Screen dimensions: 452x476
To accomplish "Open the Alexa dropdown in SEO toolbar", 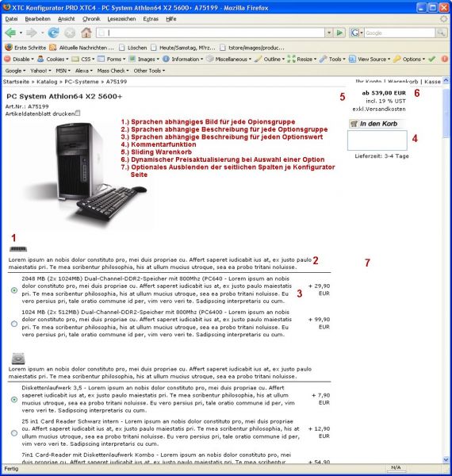I will [84, 71].
